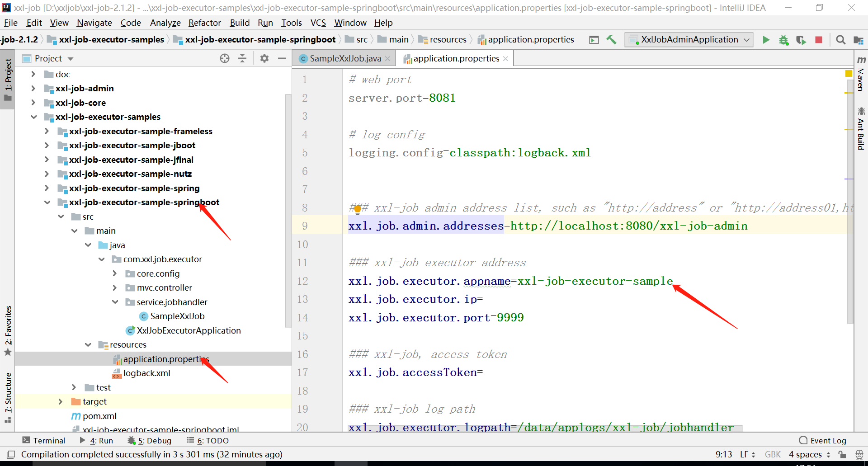Click the locate target crosshair icon

pyautogui.click(x=225, y=58)
